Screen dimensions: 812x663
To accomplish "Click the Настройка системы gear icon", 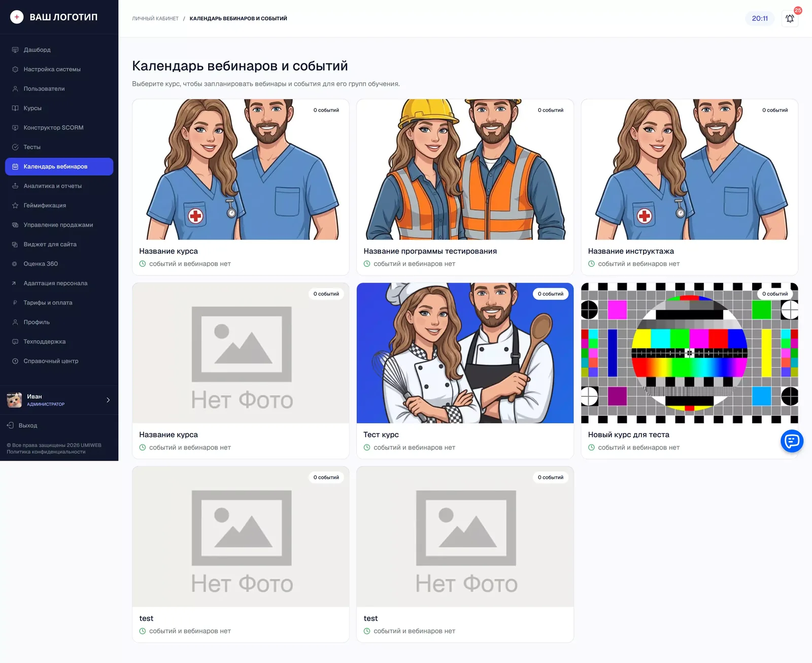I will 15,69.
